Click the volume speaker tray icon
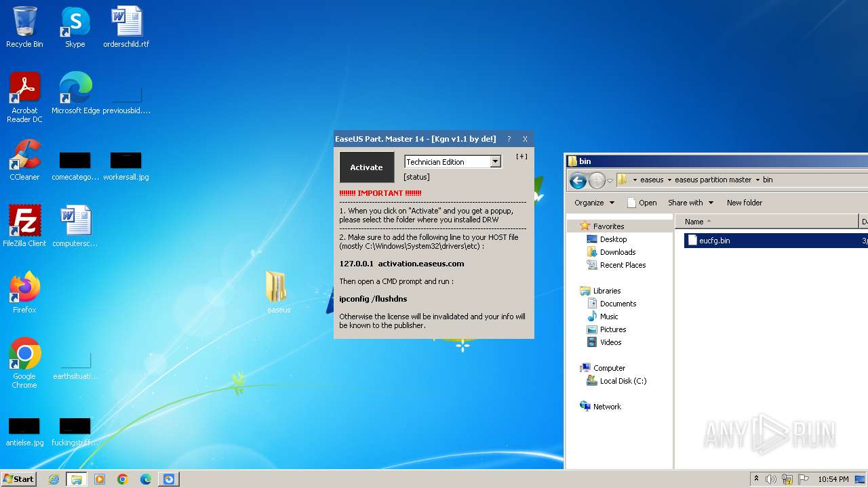 tap(771, 479)
